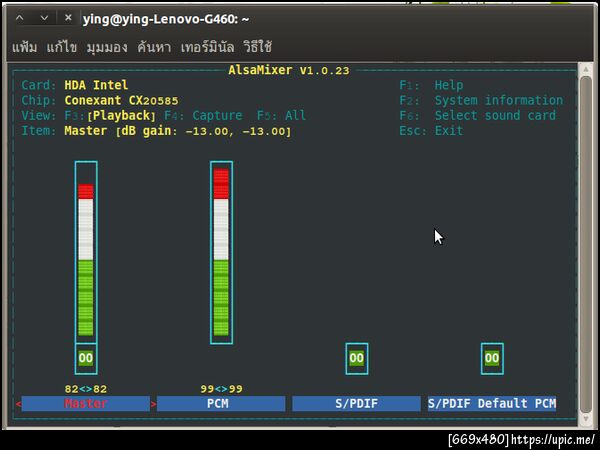Toggle mute box under Master
Viewport: 600px width, 450px height.
(x=86, y=359)
